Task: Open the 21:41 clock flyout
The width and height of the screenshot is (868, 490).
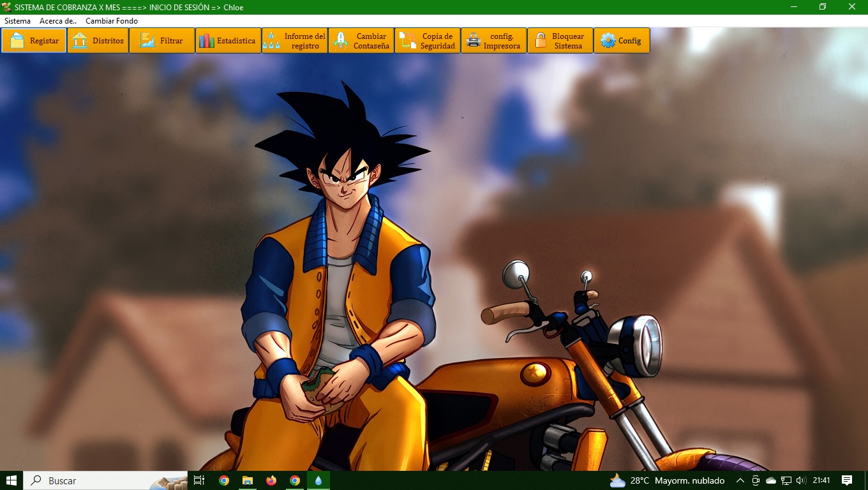Action: click(x=821, y=480)
